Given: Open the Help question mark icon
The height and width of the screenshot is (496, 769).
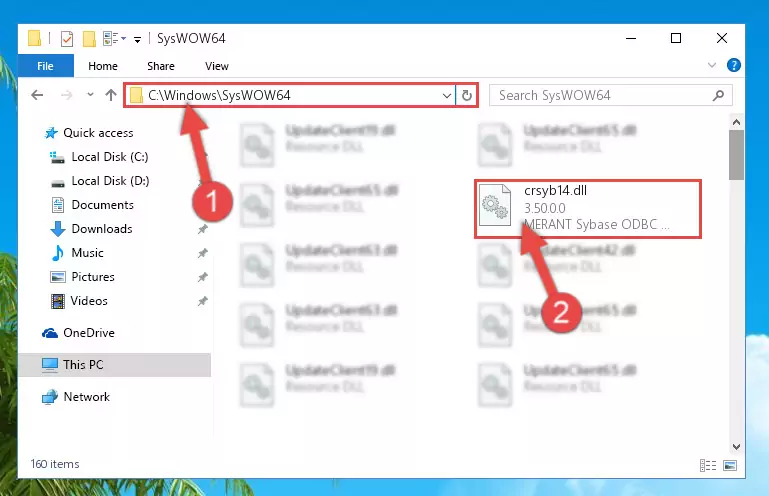Looking at the screenshot, I should [734, 65].
